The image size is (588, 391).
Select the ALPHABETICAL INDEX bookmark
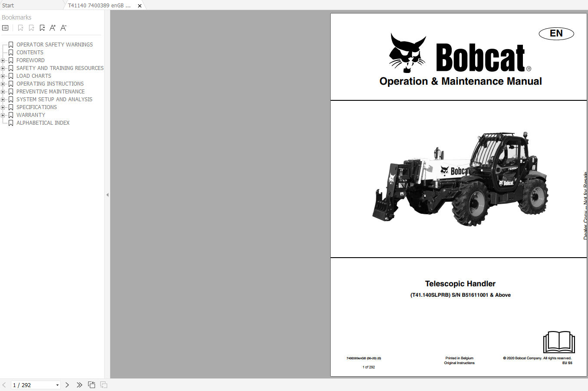43,123
